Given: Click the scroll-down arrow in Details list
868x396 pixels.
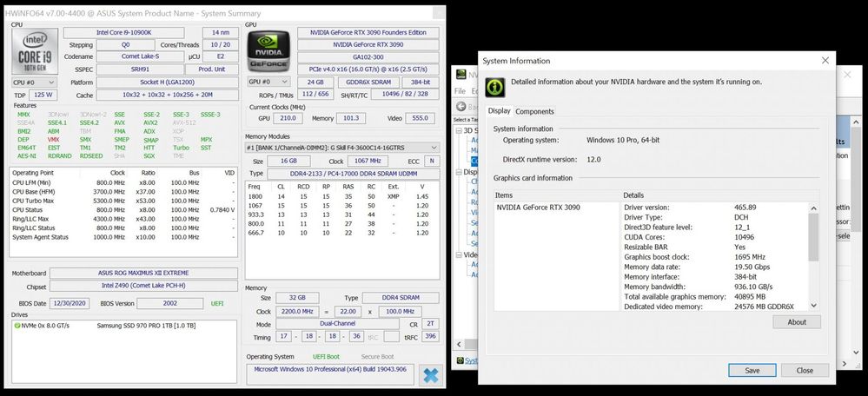Looking at the screenshot, I should (813, 305).
